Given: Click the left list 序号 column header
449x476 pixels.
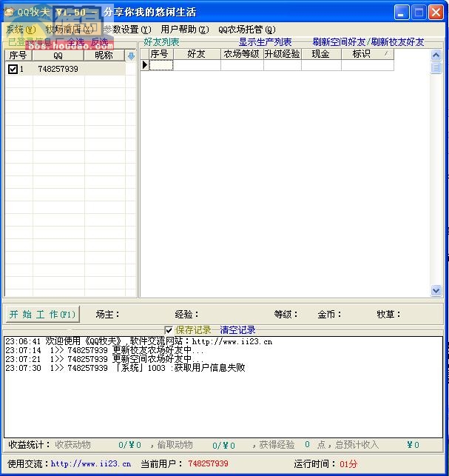Looking at the screenshot, I should coord(18,56).
